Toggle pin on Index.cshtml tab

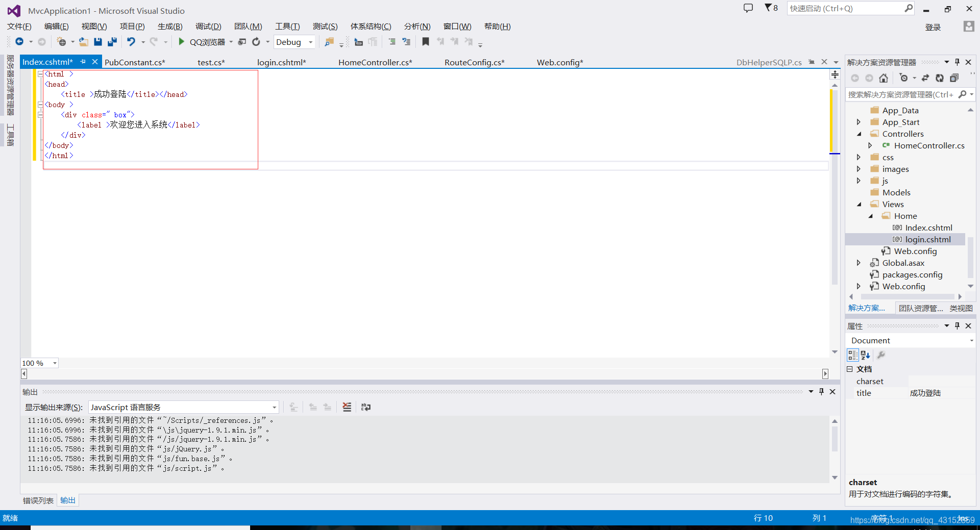pyautogui.click(x=83, y=62)
